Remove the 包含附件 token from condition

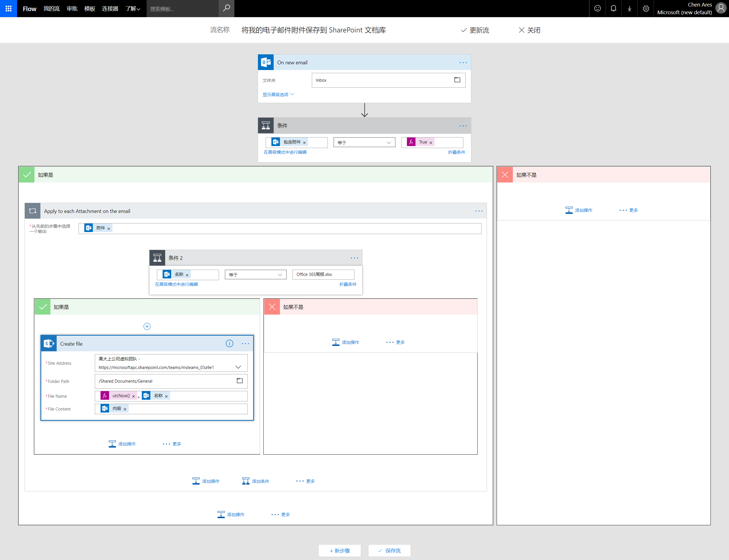click(304, 143)
